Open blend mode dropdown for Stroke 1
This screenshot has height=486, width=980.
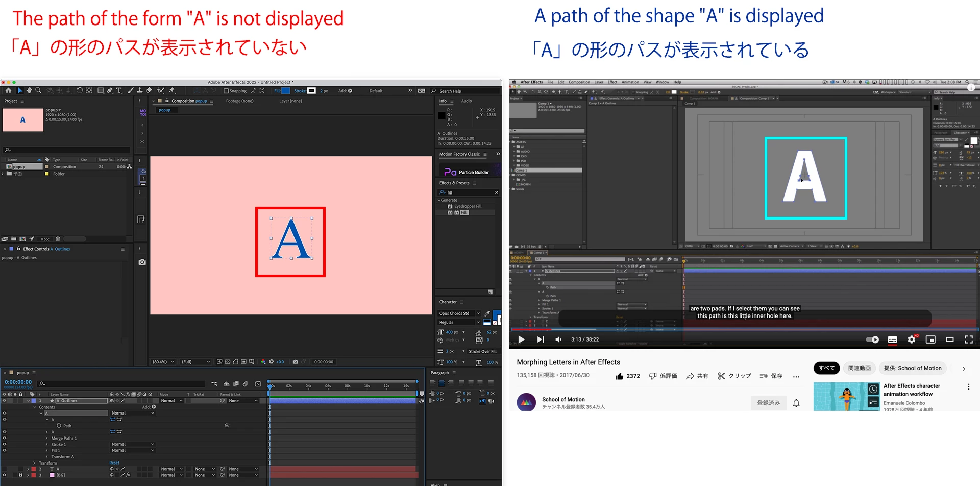click(x=133, y=444)
